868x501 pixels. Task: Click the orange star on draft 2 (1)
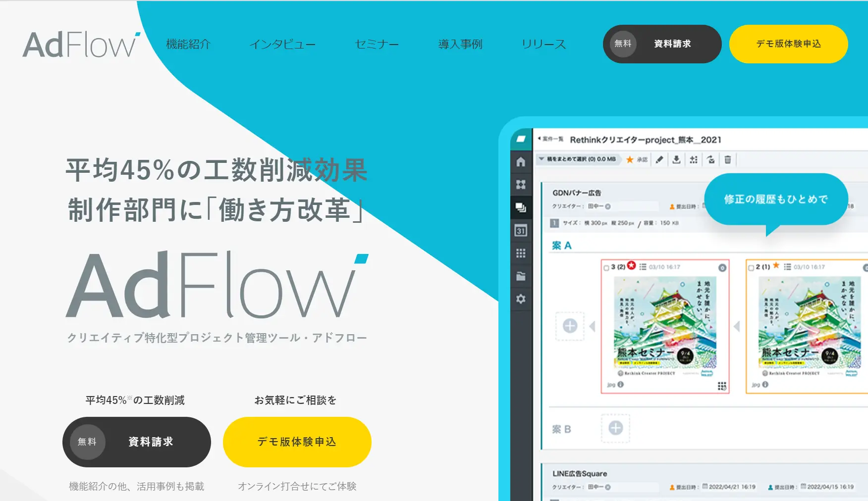[776, 266]
